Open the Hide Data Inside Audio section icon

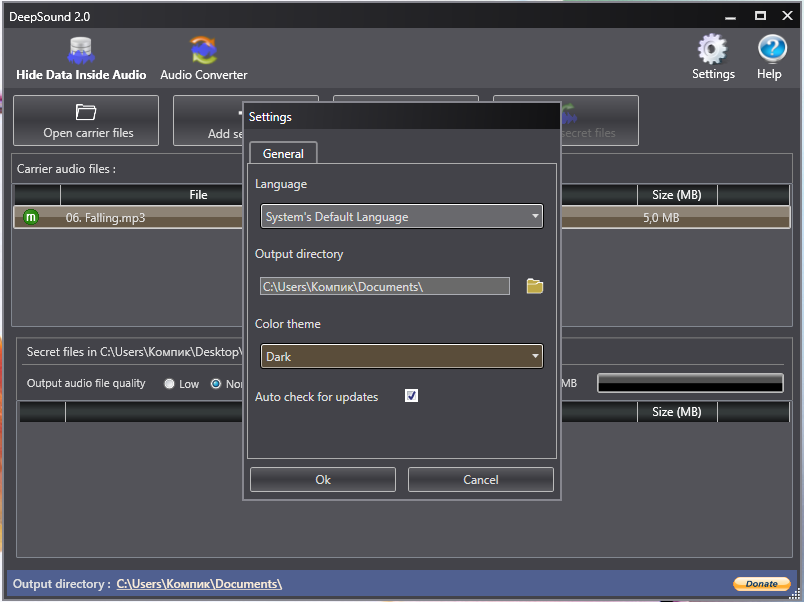point(81,50)
